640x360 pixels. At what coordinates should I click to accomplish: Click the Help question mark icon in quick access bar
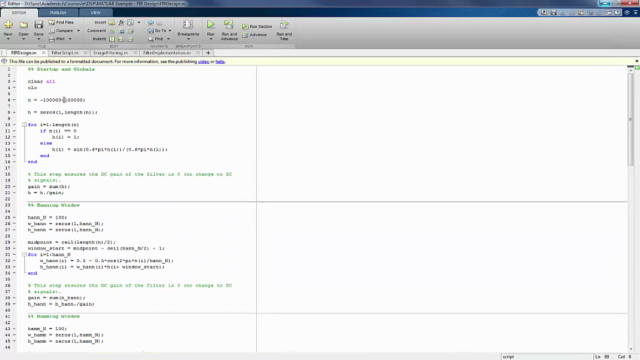618,13
